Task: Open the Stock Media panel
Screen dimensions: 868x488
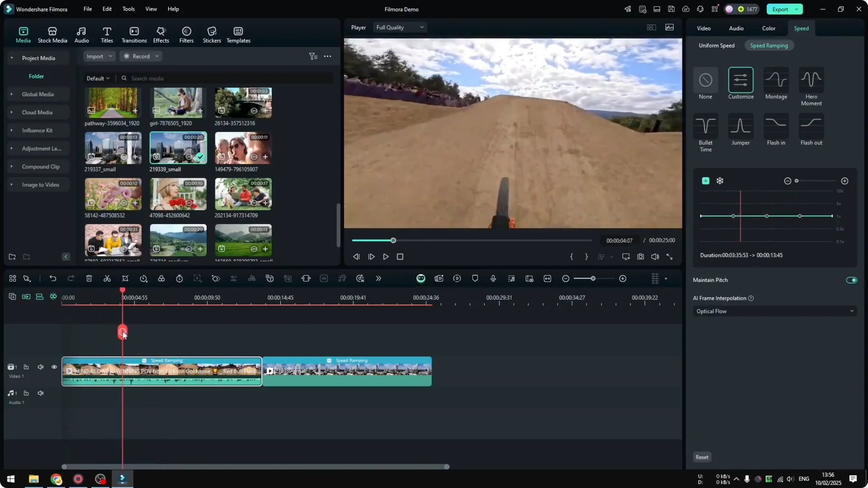Action: pos(52,34)
